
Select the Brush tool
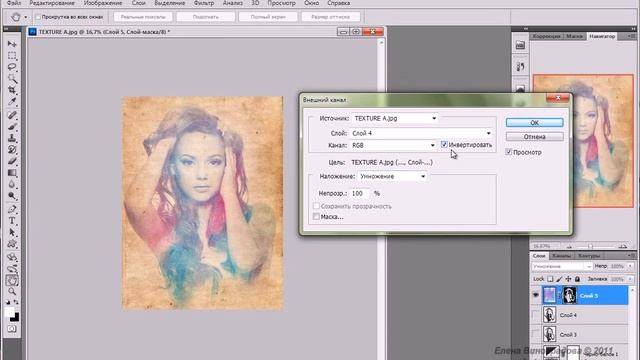click(x=12, y=127)
